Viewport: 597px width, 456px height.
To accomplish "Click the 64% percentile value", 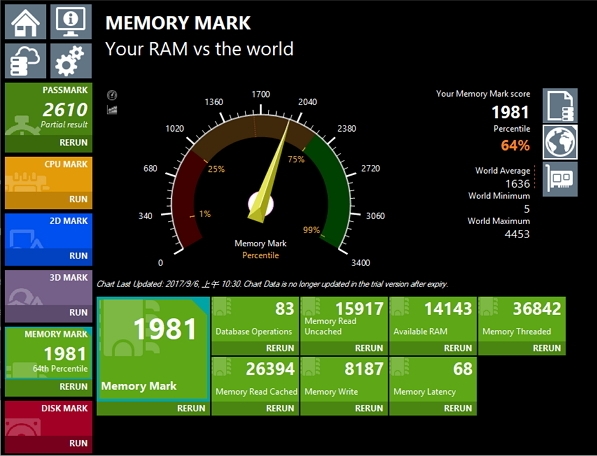I will 515,145.
